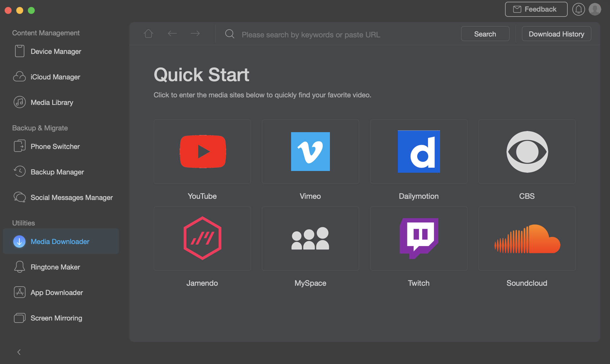Open Device Manager from sidebar
Screen dimensions: 610x364
[61, 51]
